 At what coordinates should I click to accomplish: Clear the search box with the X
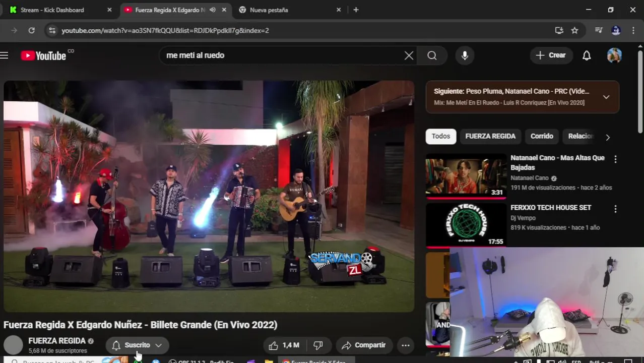point(409,55)
